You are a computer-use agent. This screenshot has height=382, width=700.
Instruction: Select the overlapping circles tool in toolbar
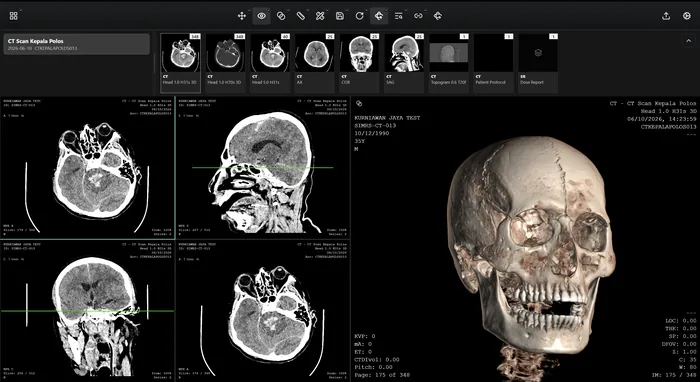[281, 16]
